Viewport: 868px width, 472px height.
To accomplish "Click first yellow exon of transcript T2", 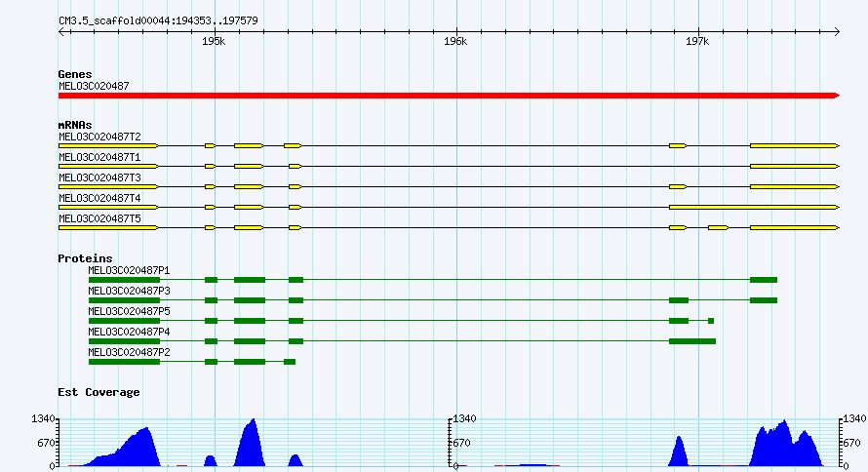I will pos(108,145).
